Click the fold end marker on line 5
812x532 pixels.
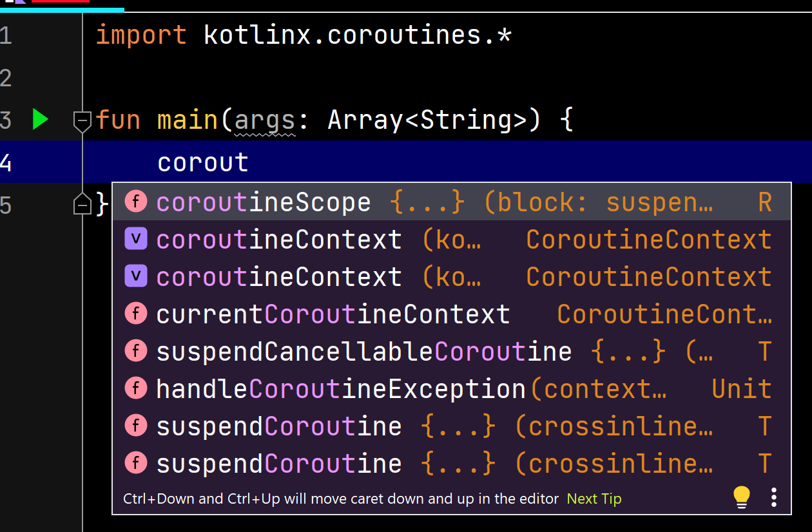[x=82, y=204]
